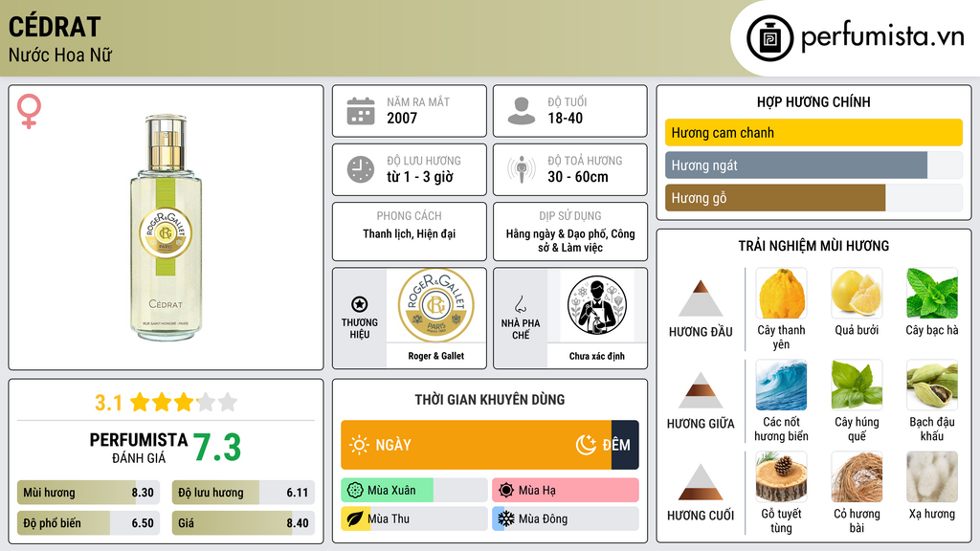Viewport: 980px width, 551px height.
Task: Click the nose icon above Nhà pha chế
Action: (x=520, y=304)
